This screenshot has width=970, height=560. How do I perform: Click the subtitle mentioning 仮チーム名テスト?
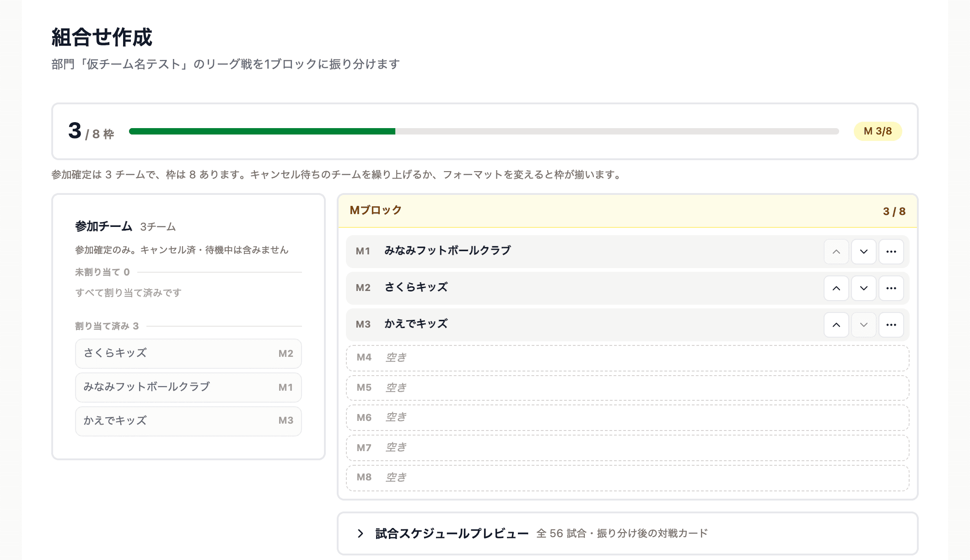pos(226,64)
